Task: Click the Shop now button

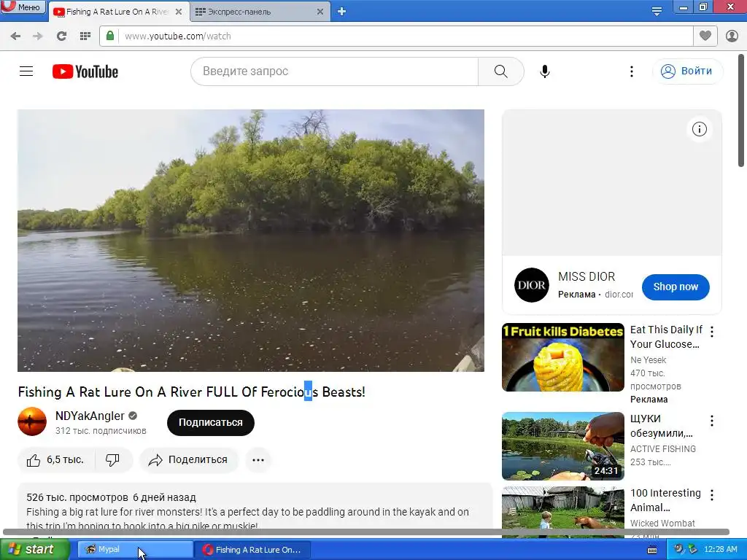Action: point(676,287)
